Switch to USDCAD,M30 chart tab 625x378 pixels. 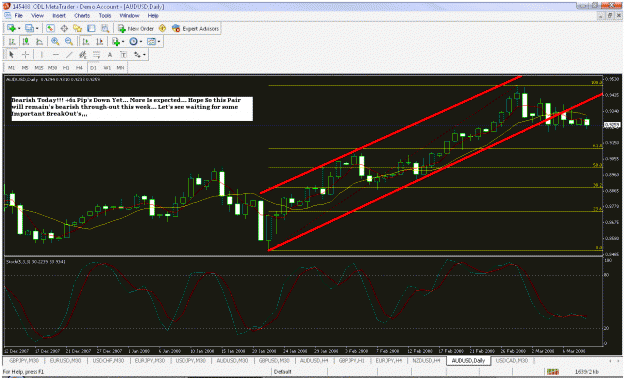click(512, 360)
